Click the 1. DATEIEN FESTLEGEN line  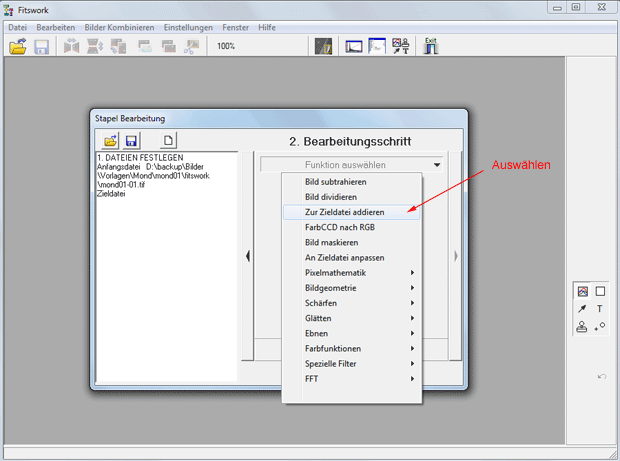[x=140, y=157]
